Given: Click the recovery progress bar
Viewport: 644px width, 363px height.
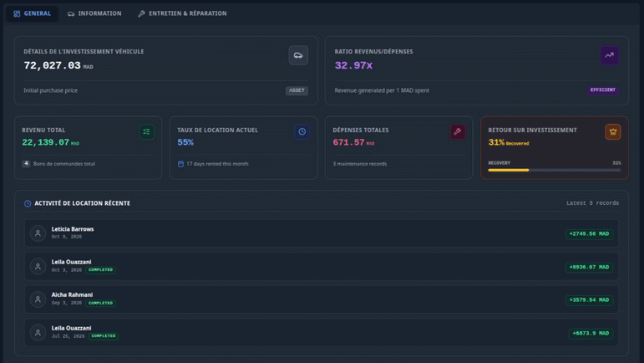Looking at the screenshot, I should 555,170.
